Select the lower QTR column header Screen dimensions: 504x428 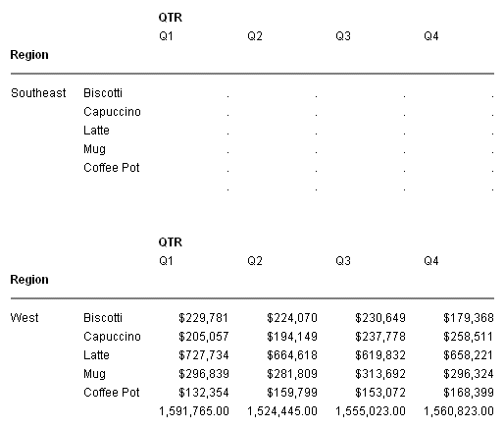(x=171, y=242)
